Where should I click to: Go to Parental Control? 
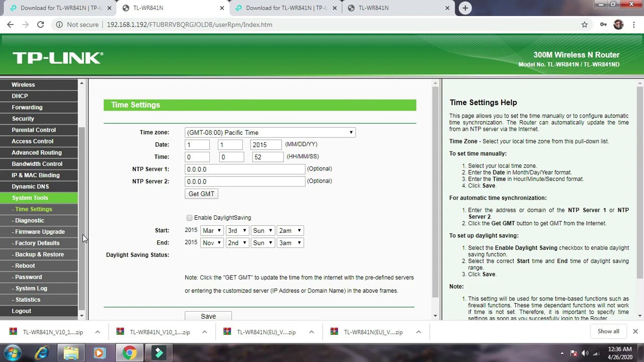point(39,130)
